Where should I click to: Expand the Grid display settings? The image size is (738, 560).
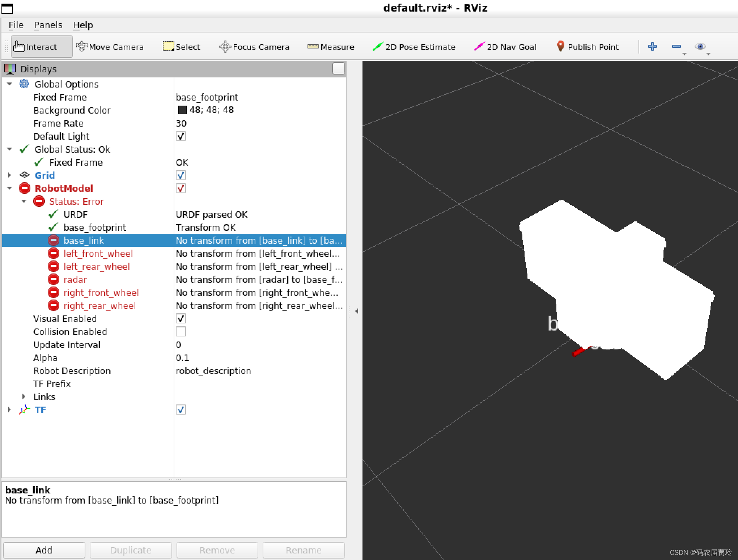(x=9, y=175)
